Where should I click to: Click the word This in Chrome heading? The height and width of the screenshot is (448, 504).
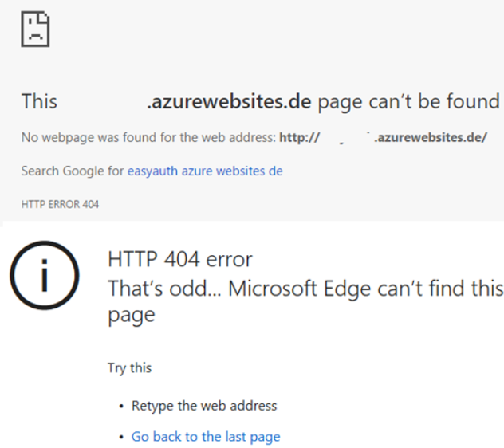coord(39,101)
